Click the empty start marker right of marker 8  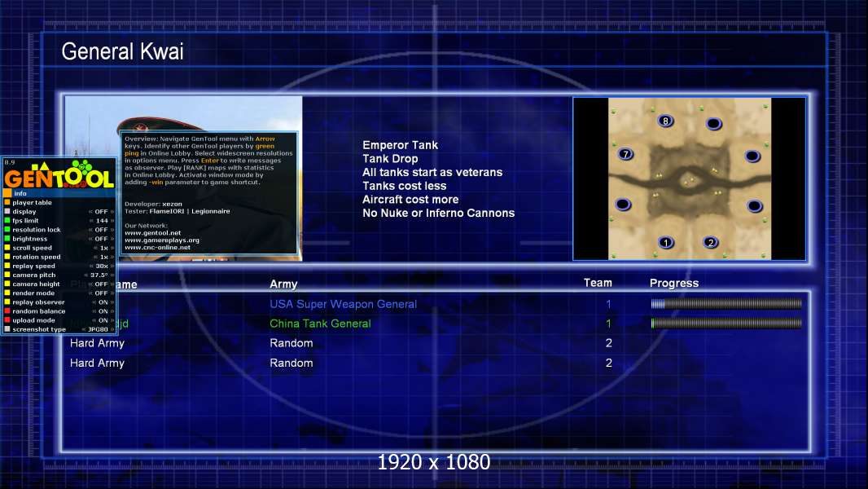713,124
